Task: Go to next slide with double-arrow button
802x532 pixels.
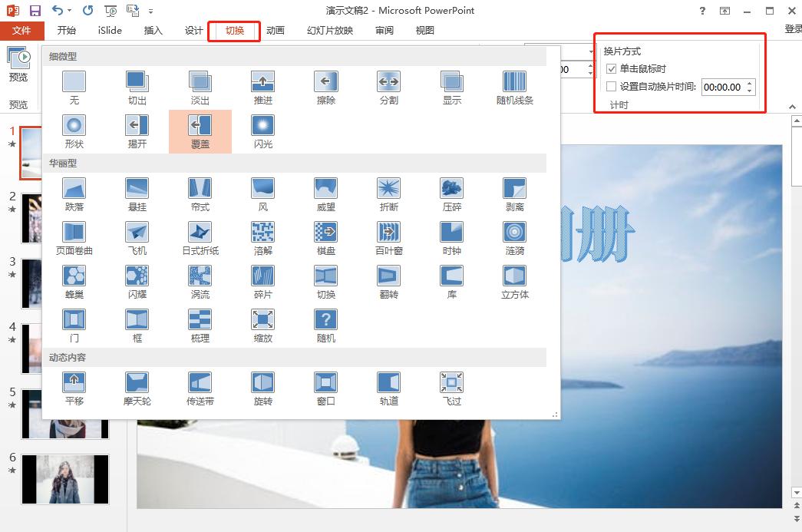Action: tap(797, 517)
